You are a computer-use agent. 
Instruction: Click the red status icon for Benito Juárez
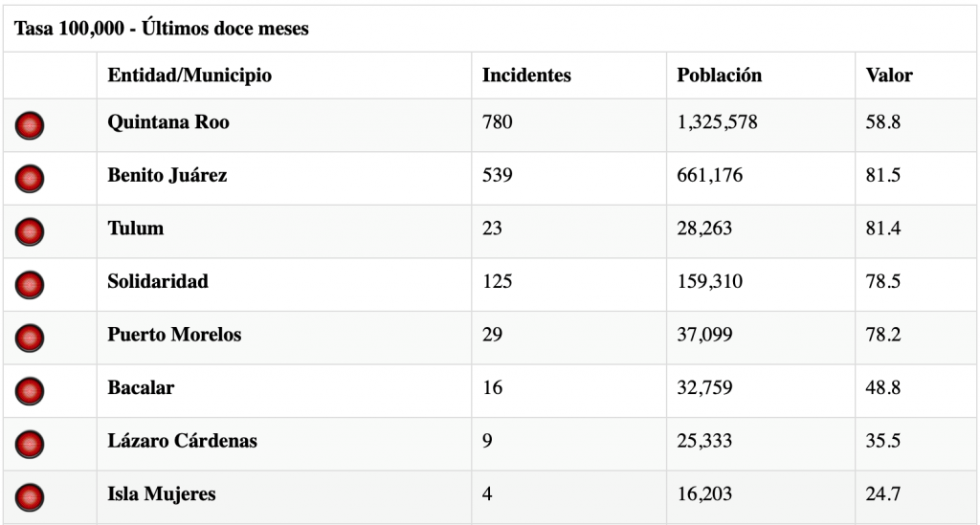click(31, 179)
